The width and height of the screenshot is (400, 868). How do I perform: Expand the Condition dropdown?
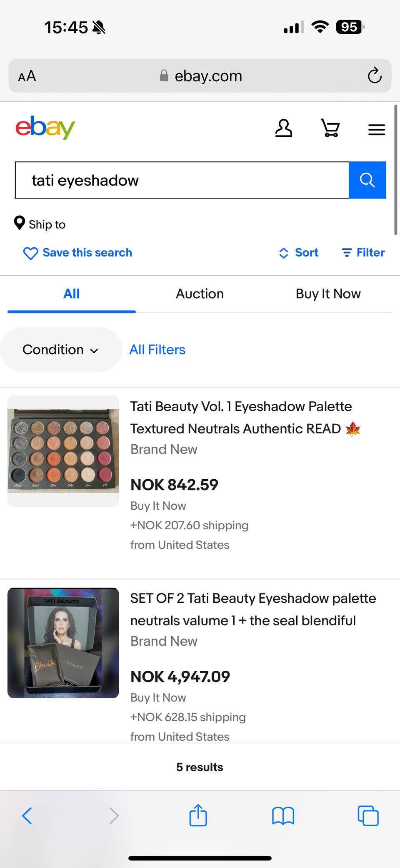tap(60, 350)
